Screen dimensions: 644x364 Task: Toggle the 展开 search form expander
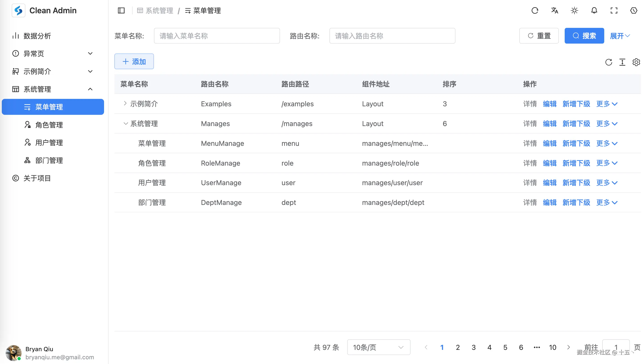pyautogui.click(x=620, y=36)
